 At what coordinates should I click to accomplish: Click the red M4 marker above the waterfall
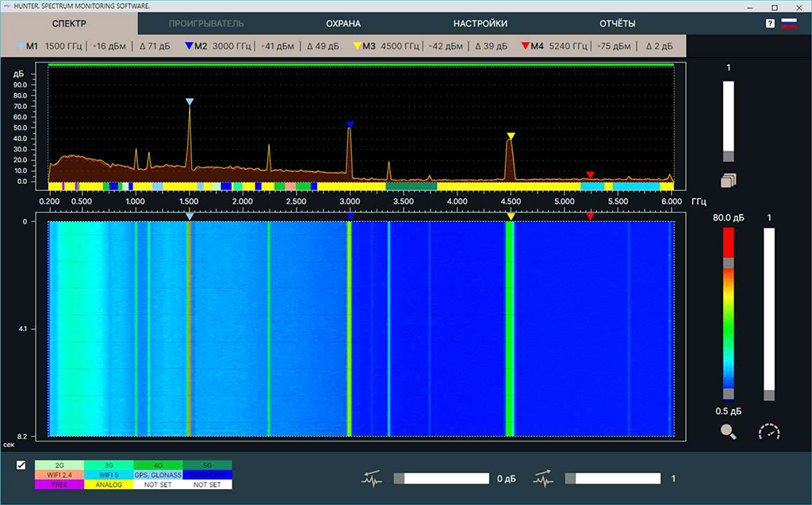click(590, 216)
